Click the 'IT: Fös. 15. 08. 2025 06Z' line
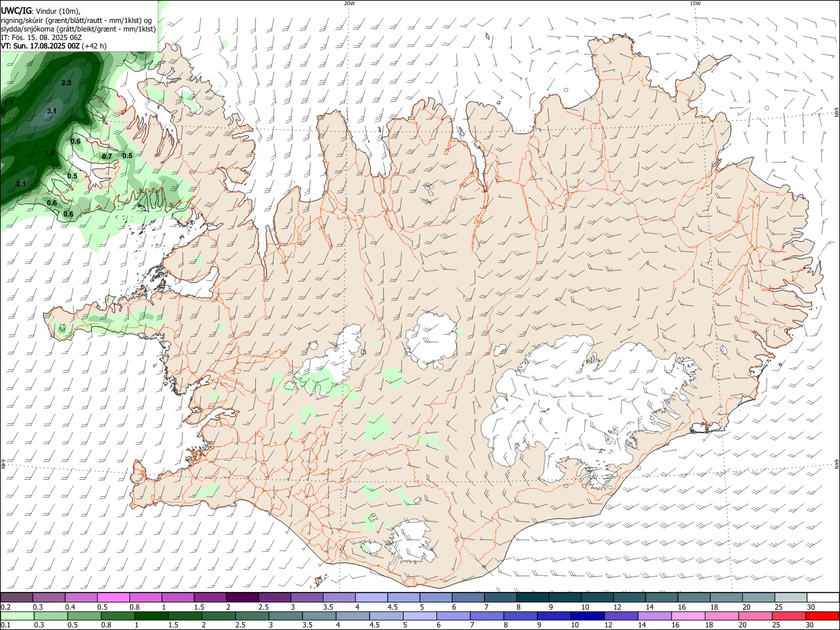This screenshot has width=840, height=630. tap(41, 37)
